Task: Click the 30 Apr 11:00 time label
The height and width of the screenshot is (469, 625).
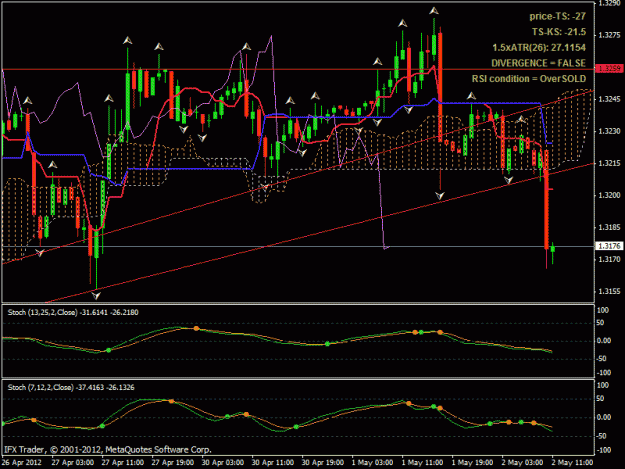Action: [273, 463]
